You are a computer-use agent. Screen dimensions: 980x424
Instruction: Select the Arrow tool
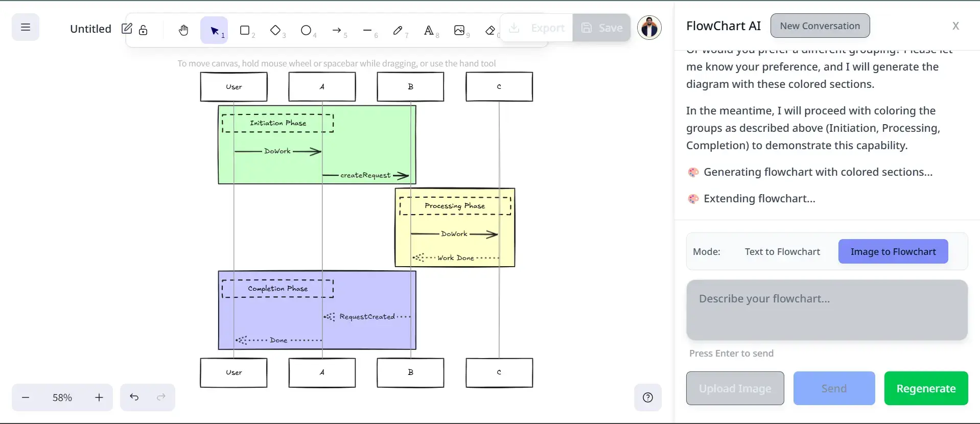pyautogui.click(x=337, y=31)
